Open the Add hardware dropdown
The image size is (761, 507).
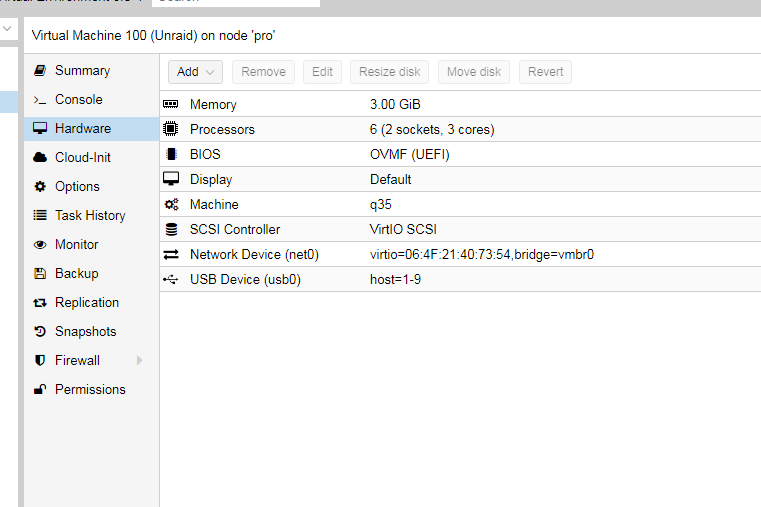click(x=196, y=72)
